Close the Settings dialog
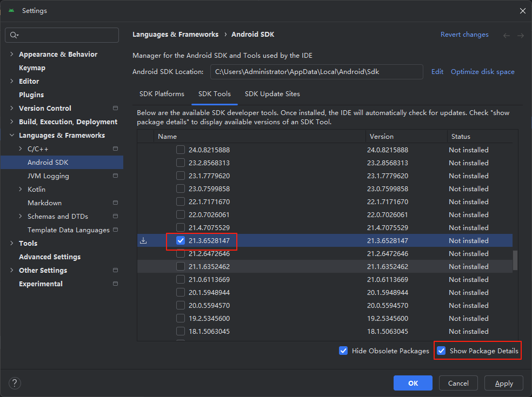Viewport: 532px width, 397px height. click(522, 11)
